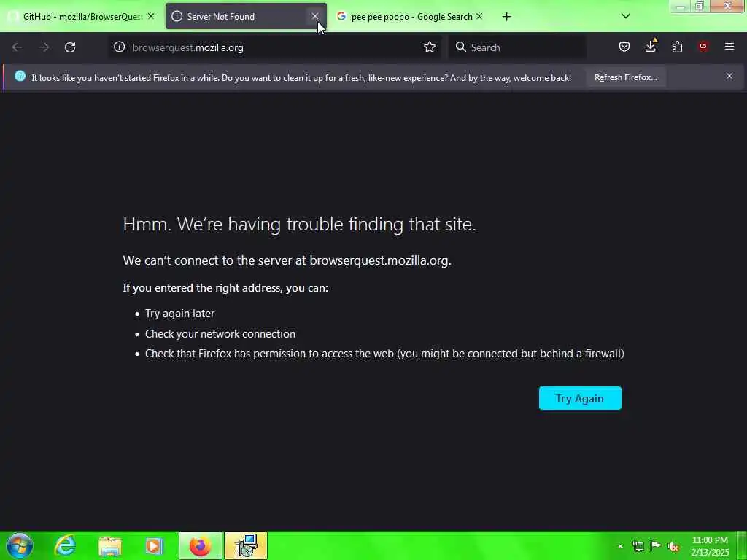This screenshot has width=747, height=560.
Task: Open the network status tray icon
Action: click(x=638, y=546)
